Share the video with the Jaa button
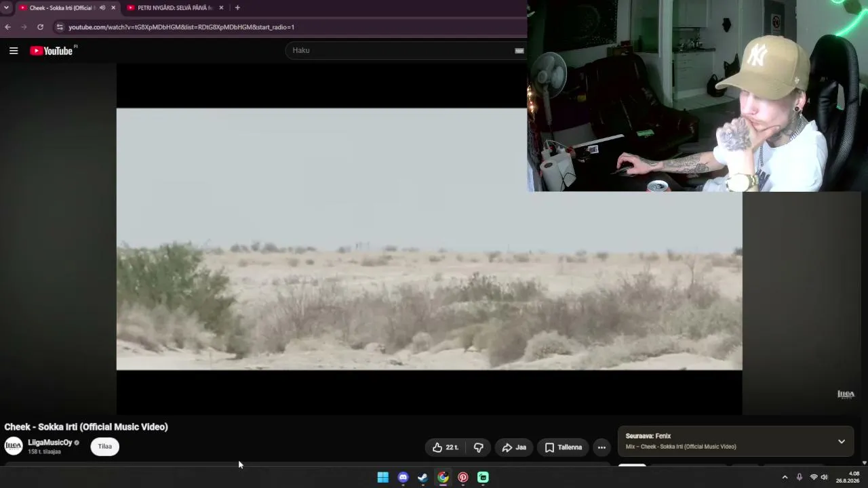 pos(514,447)
